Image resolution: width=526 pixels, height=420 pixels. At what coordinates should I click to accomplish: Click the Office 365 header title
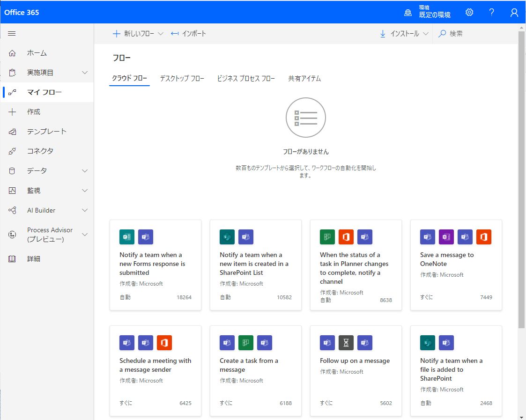point(22,13)
